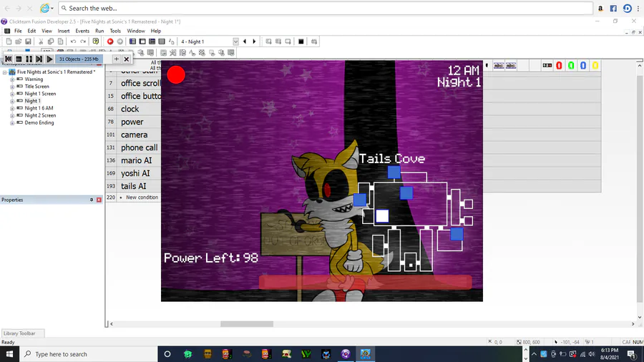
Task: Select the second abc string object column
Action: coord(511,66)
